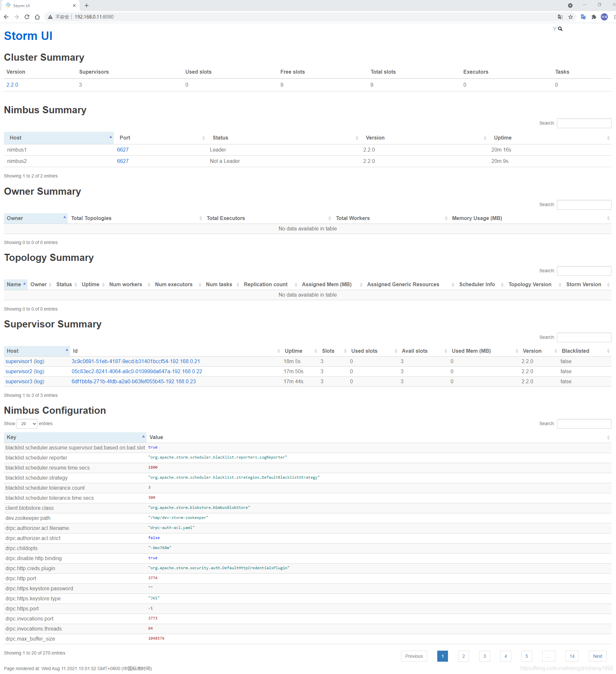Sort Nimbus Summary by Port column
This screenshot has width=616, height=674.
point(161,138)
